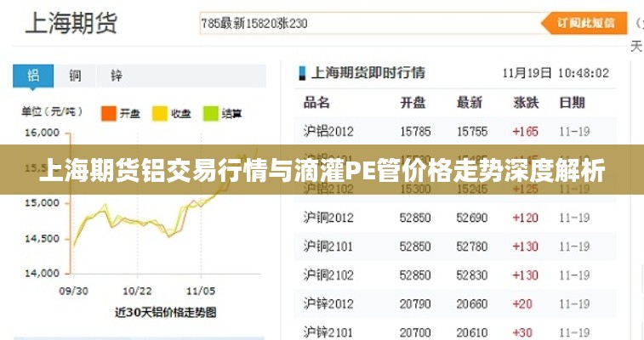This screenshot has width=644, height=340.
Task: Select the 沪铜2101 contract row
Action: tap(328, 246)
